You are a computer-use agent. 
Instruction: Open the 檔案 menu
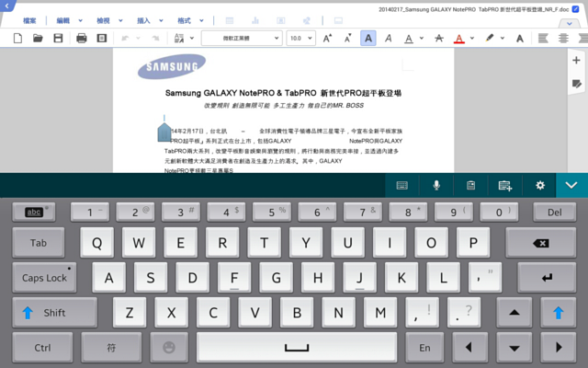[x=29, y=20]
